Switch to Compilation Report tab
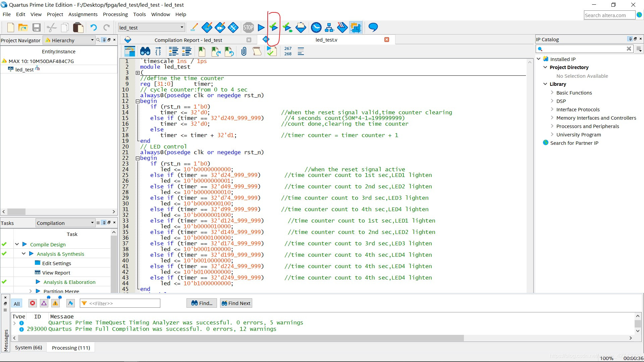Screen dimensions: 644x362 coord(188,40)
